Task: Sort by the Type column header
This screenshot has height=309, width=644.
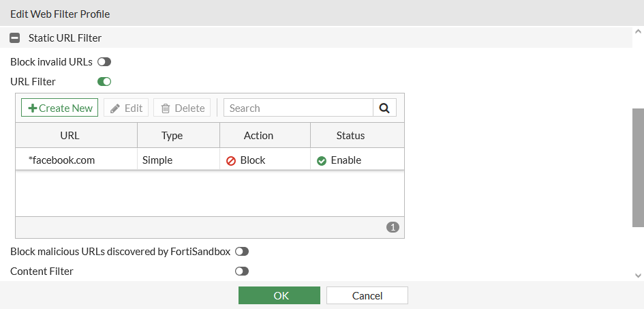Action: click(172, 136)
